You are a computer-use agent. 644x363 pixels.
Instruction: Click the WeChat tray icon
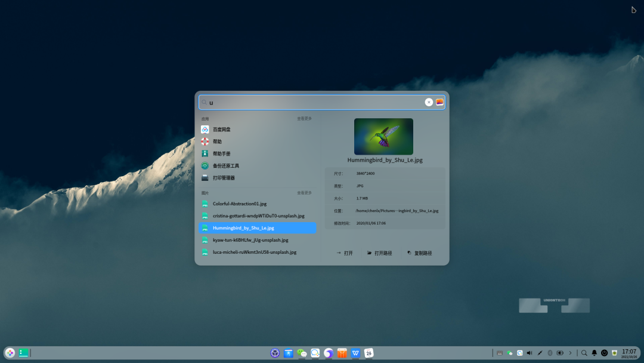(510, 353)
